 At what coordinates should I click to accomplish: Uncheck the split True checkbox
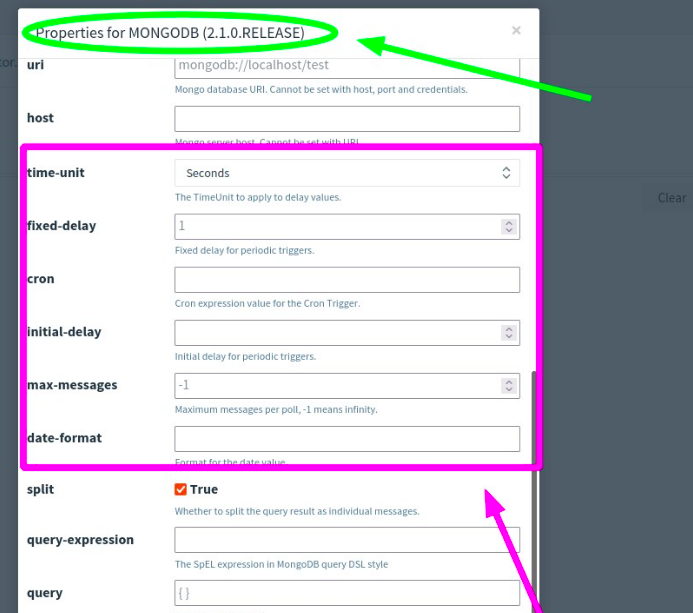(x=180, y=489)
